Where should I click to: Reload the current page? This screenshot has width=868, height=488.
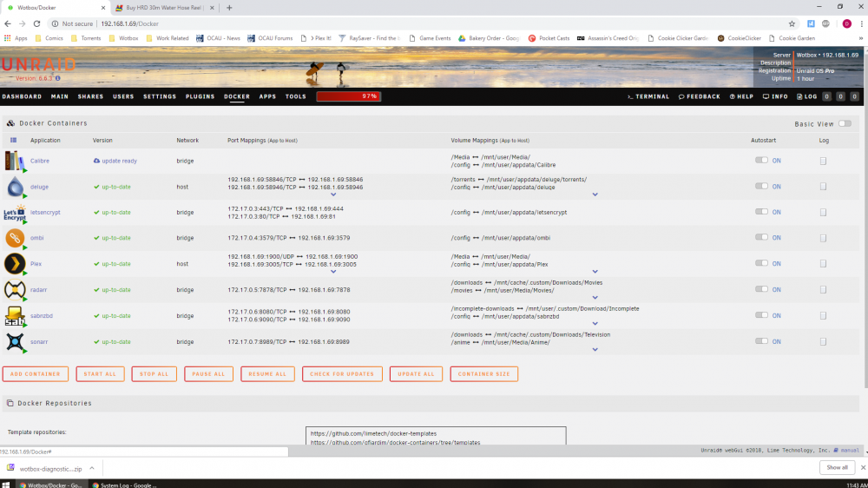tap(36, 23)
